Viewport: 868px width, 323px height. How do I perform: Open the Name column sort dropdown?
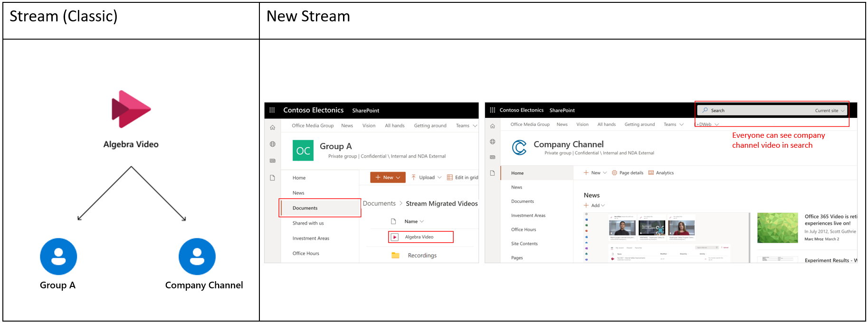point(422,221)
